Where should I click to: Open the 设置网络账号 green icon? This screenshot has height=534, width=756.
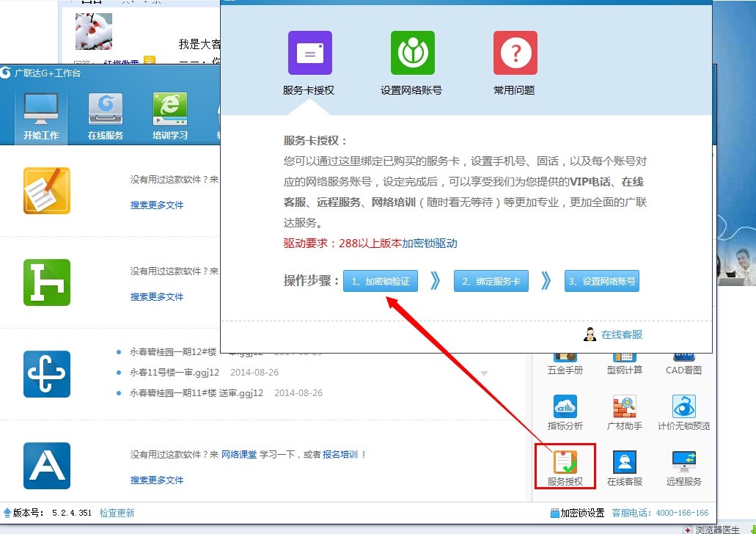413,53
